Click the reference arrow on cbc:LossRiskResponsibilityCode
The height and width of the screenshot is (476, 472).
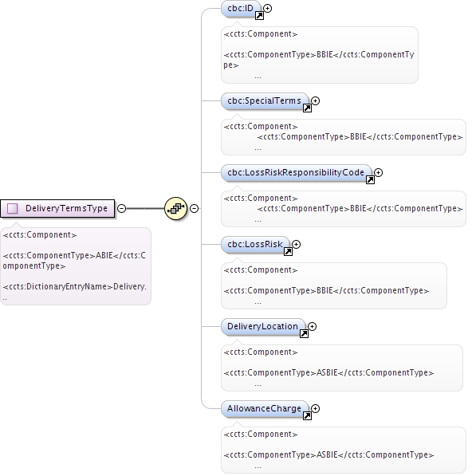click(x=370, y=179)
